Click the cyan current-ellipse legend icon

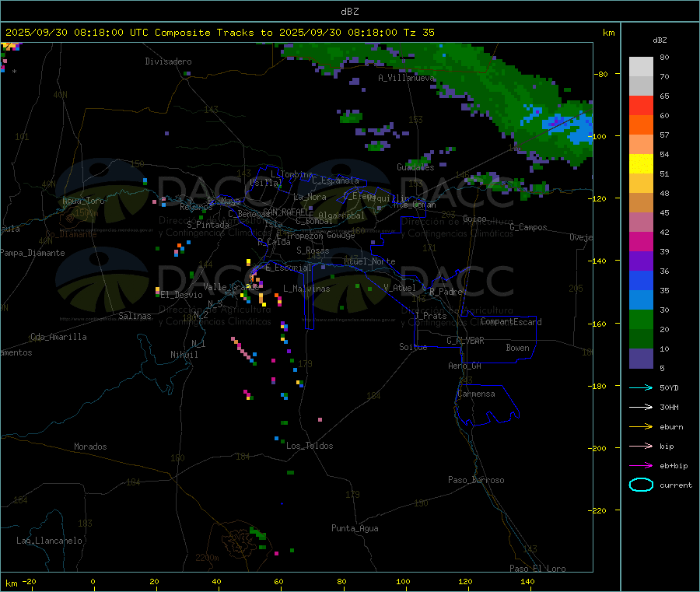[641, 485]
